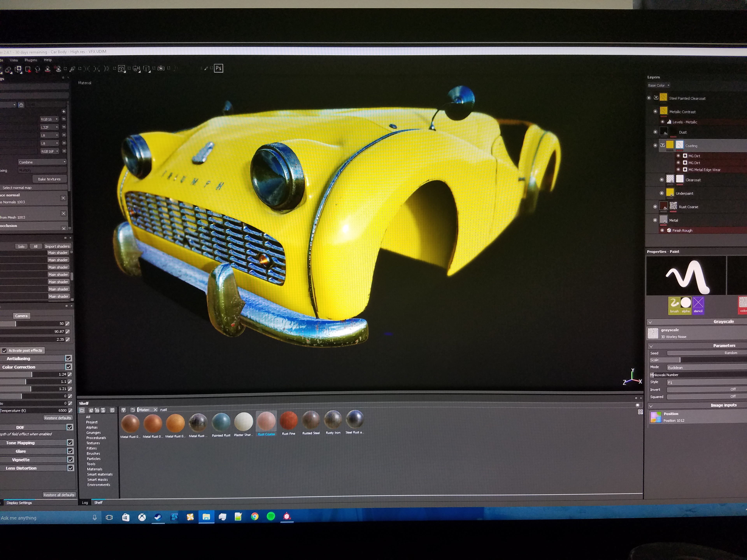Open the L32F format dropdown
Image resolution: width=747 pixels, height=560 pixels.
pos(49,127)
